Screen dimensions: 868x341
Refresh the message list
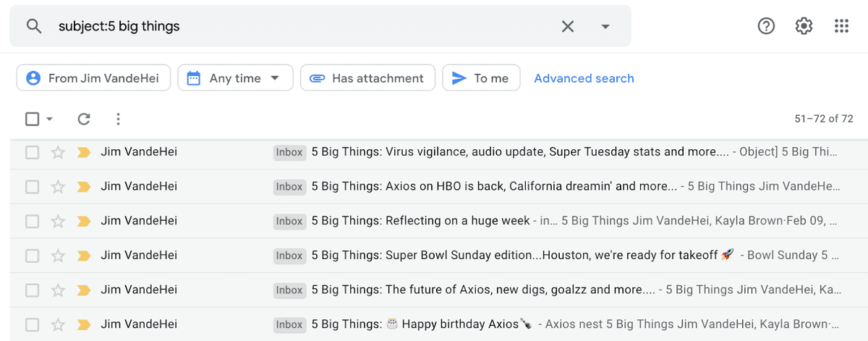tap(84, 119)
